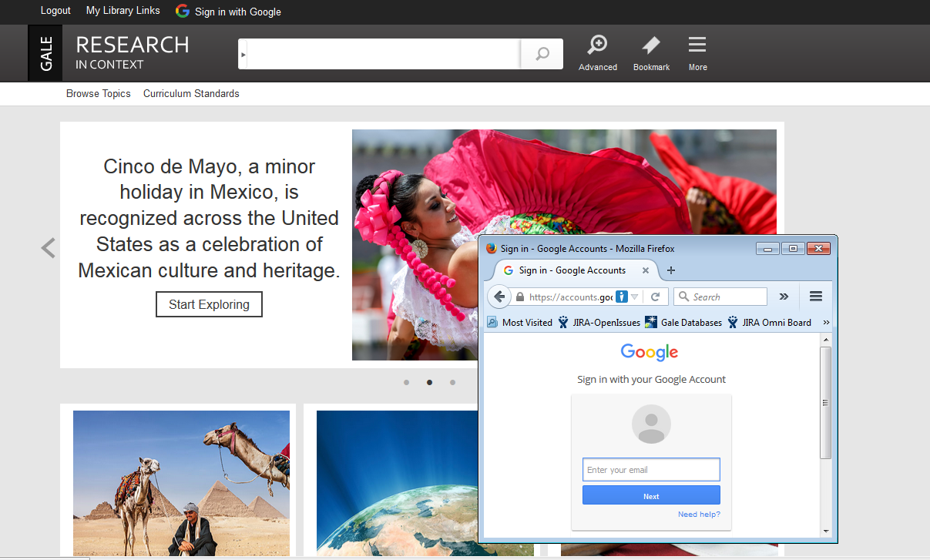
Task: Click the Next button in Google sign-in
Action: [651, 495]
